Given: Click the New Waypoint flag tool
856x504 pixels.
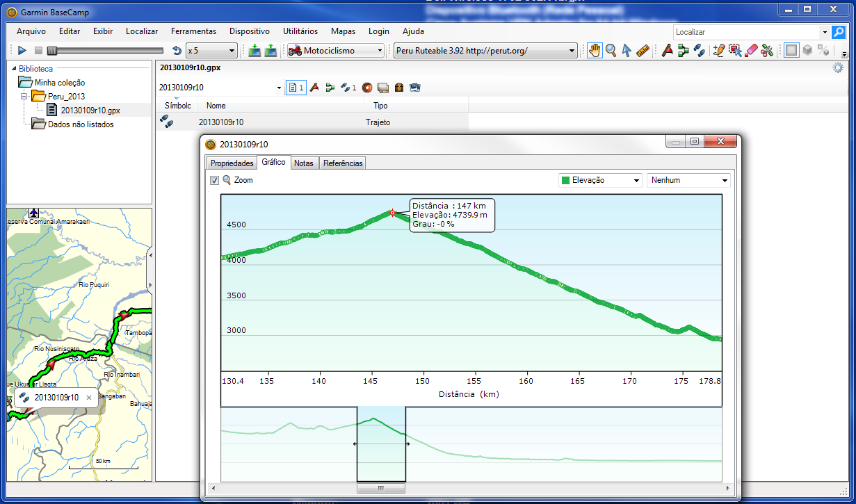Looking at the screenshot, I should [x=667, y=51].
